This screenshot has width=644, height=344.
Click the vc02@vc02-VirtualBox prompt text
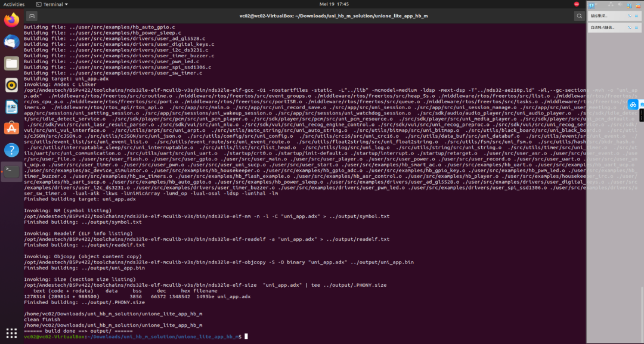click(54, 337)
